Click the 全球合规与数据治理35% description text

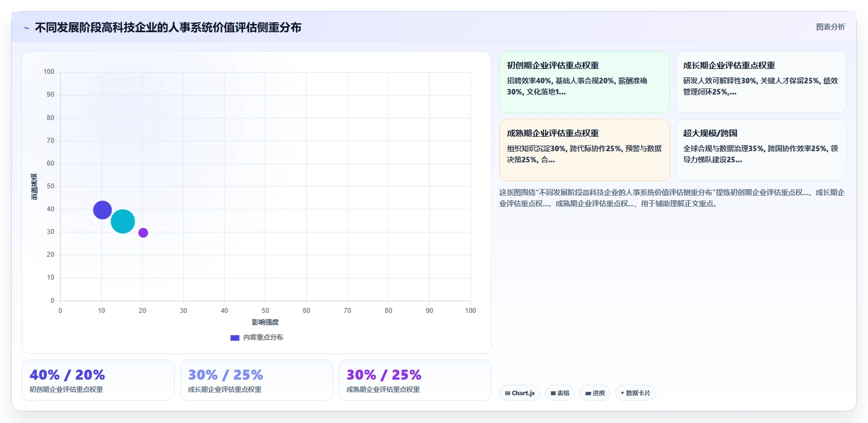pyautogui.click(x=761, y=154)
